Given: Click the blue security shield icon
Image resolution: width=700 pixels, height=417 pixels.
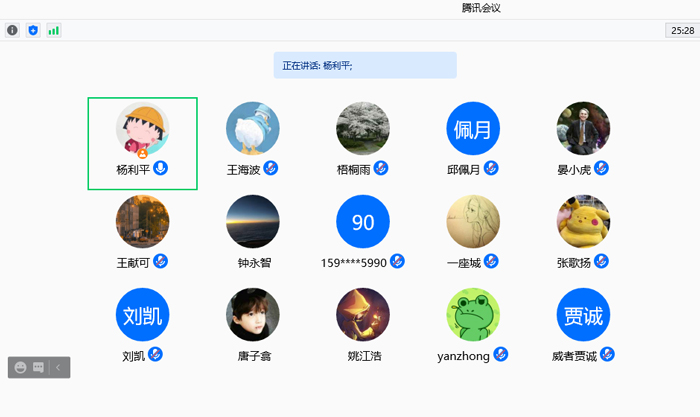Looking at the screenshot, I should click(33, 30).
